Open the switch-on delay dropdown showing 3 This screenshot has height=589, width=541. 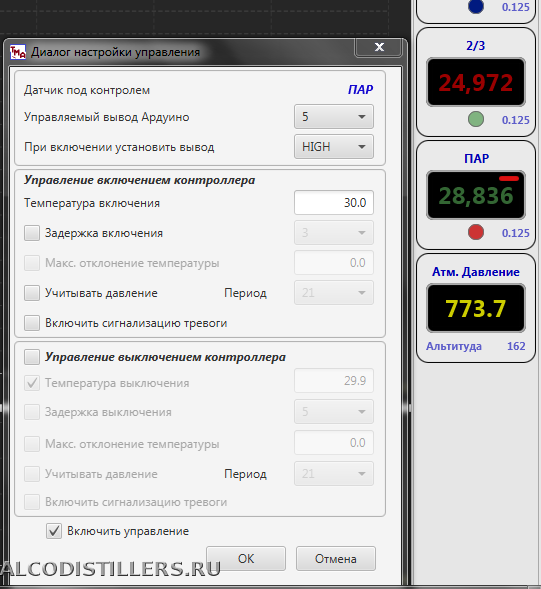[x=334, y=233]
